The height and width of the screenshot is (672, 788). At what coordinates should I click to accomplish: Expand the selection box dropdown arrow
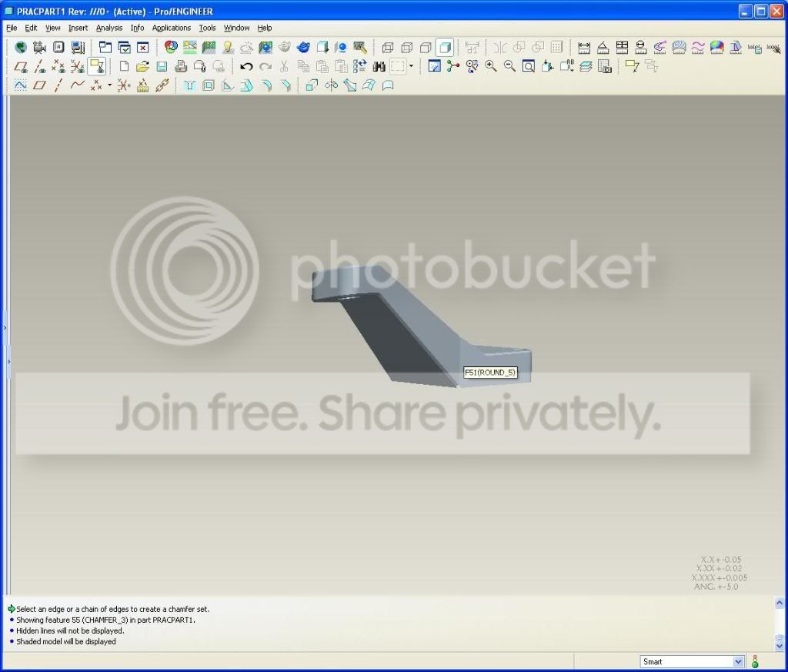click(x=411, y=66)
